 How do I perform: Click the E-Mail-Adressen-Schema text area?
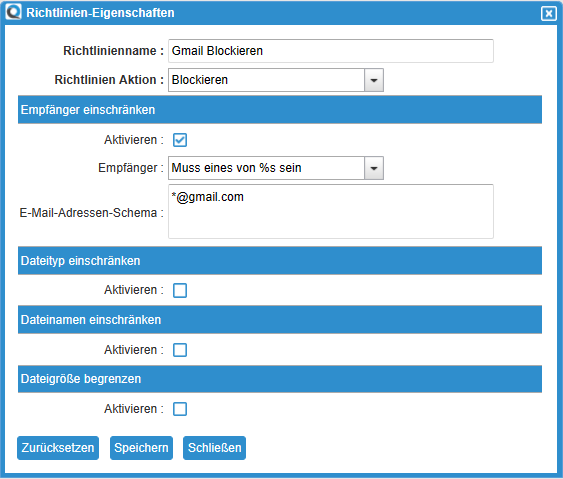coord(331,211)
